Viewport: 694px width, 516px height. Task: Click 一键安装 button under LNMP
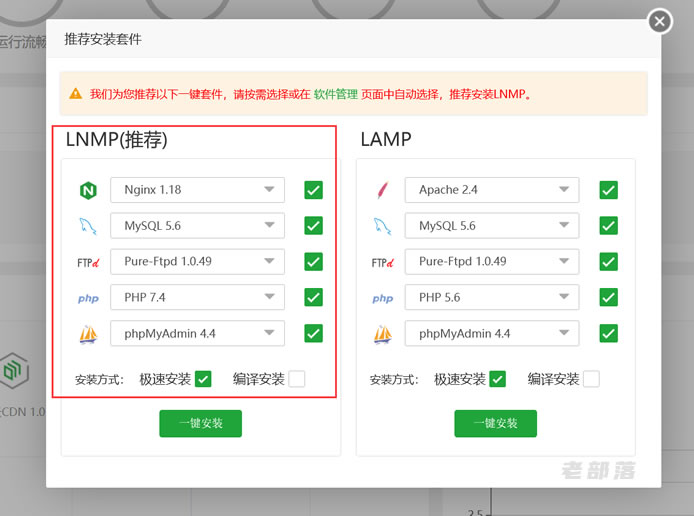tap(200, 424)
